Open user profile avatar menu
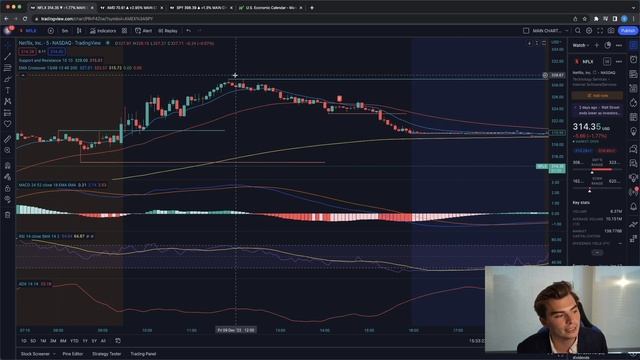This screenshot has height=360, width=640. click(8, 31)
